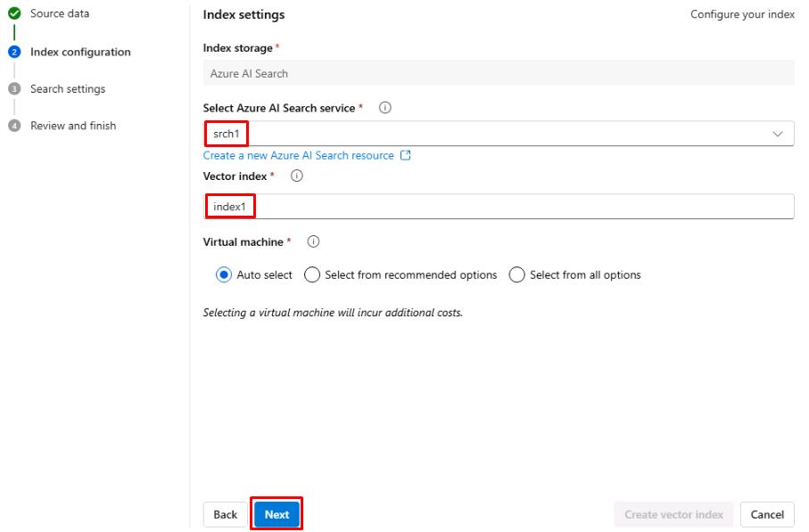The height and width of the screenshot is (532, 809).
Task: Click the Create vector index button
Action: click(x=673, y=514)
